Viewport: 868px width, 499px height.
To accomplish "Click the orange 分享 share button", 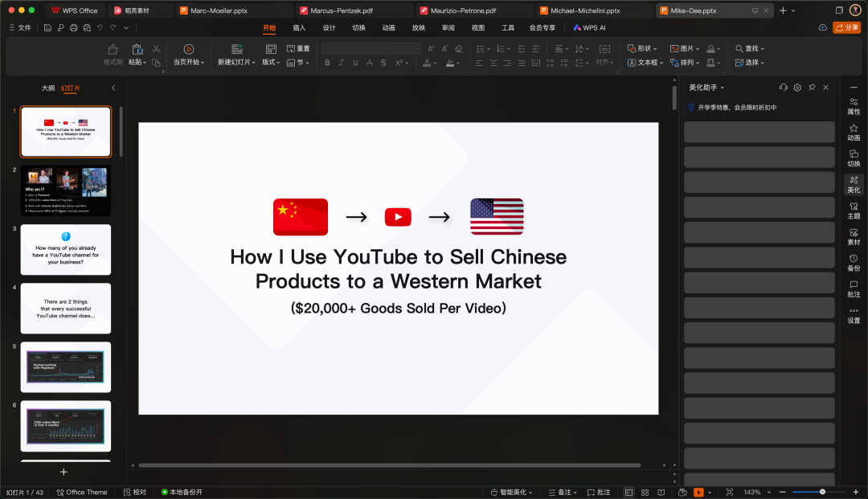I will point(847,27).
